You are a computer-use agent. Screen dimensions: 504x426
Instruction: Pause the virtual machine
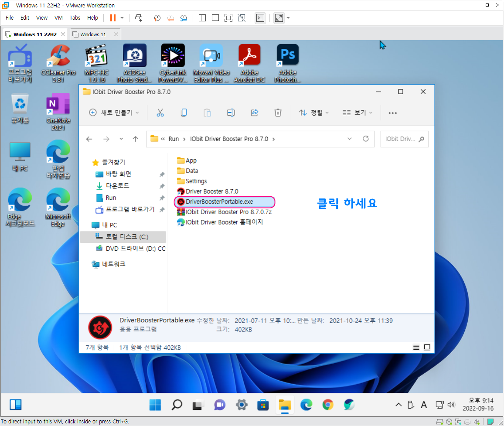pos(113,18)
